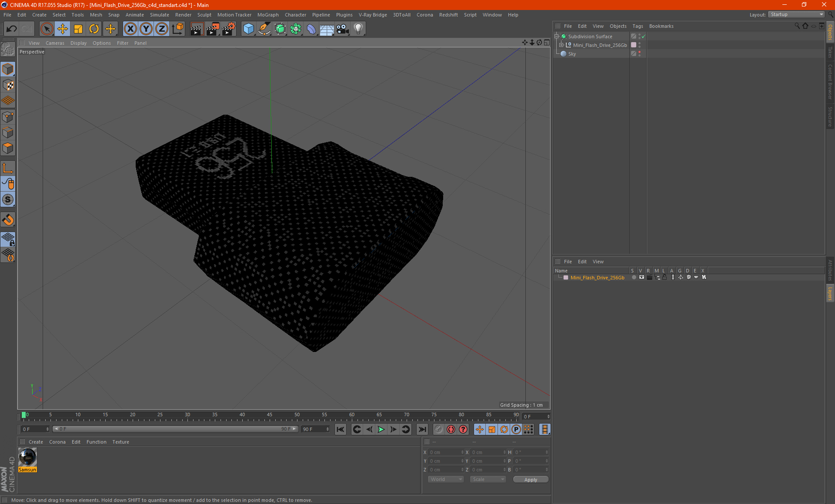Screen dimensions: 835x504
Task: Open the Scale mode dropdown
Action: (488, 479)
